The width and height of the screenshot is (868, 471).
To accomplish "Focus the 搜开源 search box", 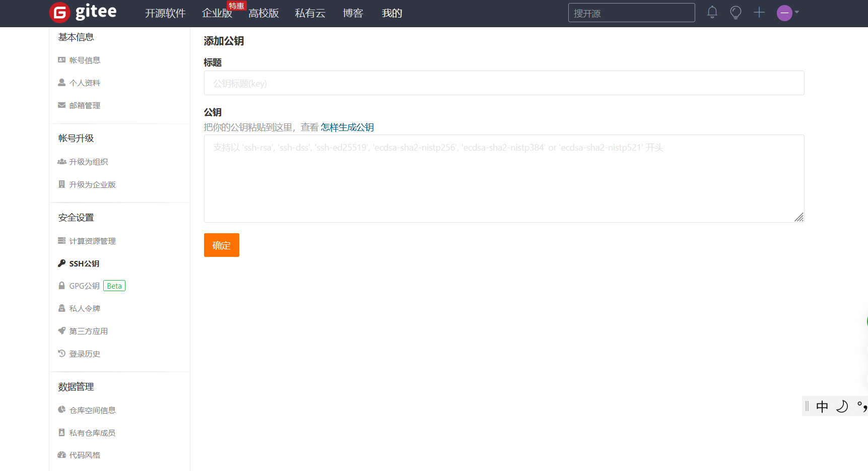I will point(631,13).
